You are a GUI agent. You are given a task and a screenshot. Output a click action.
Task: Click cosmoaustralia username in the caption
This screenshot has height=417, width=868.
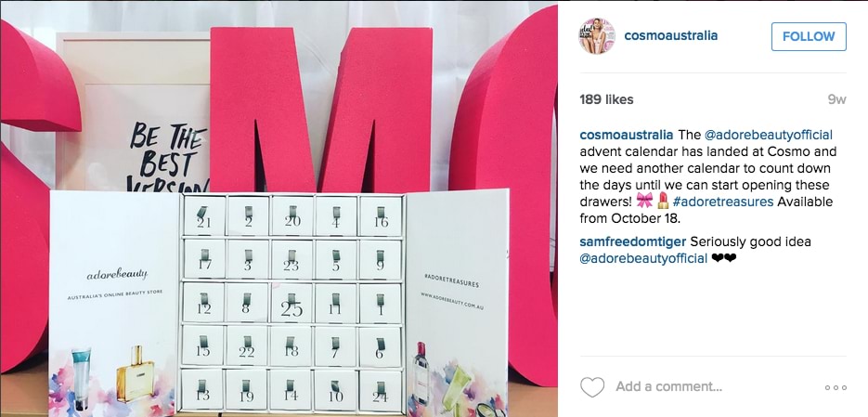(x=627, y=135)
